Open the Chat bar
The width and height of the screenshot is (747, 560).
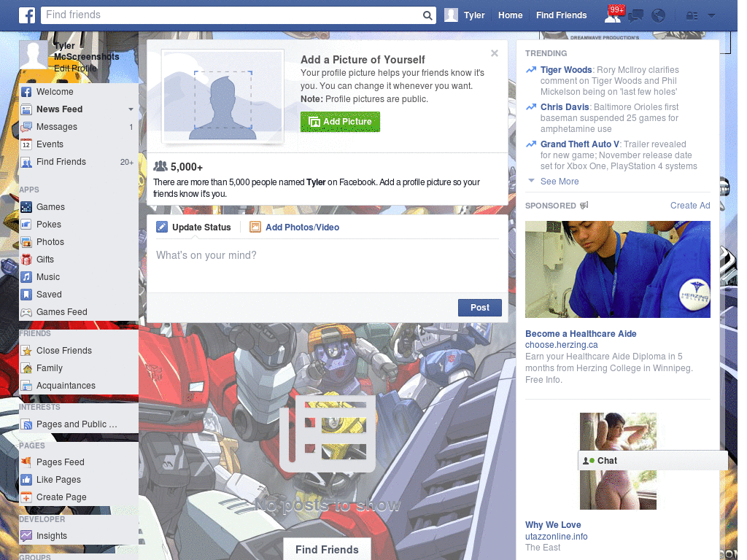click(x=653, y=461)
